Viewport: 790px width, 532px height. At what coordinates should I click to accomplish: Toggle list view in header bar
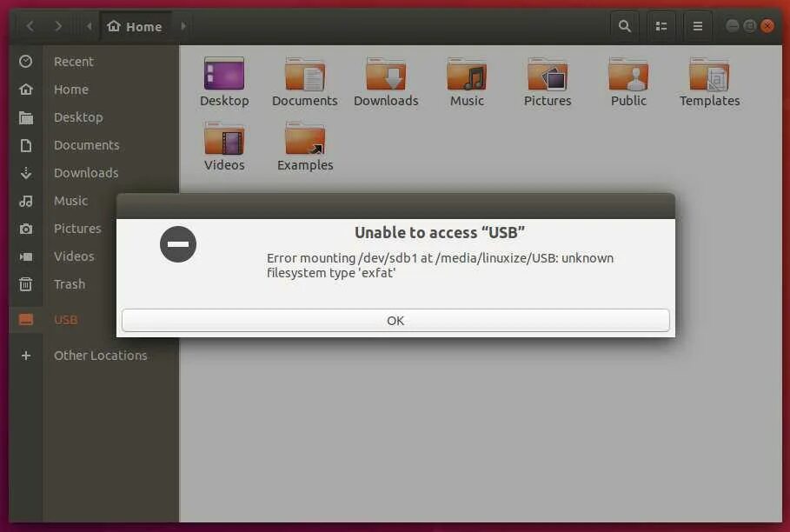pos(661,26)
